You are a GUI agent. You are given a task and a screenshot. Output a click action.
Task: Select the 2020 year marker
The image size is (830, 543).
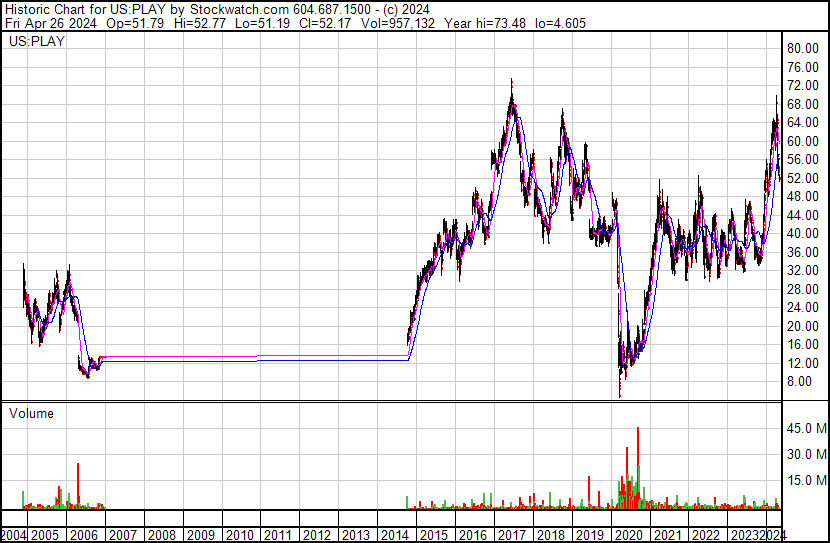click(629, 535)
